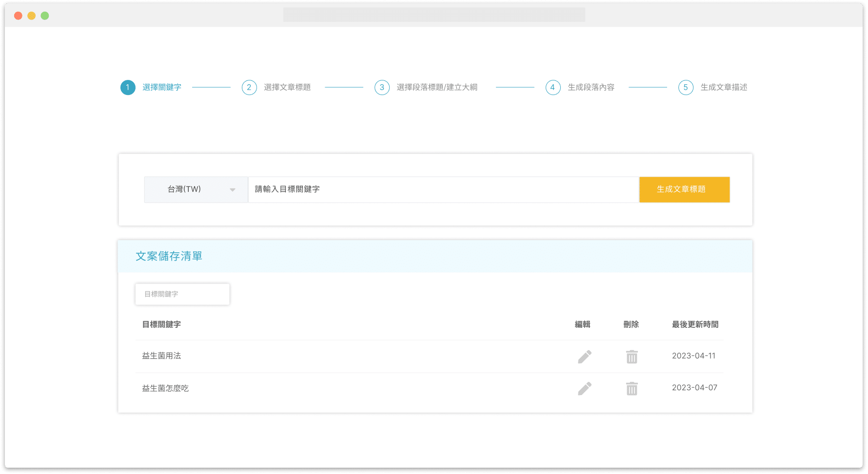Viewport: 868px width, 474px height.
Task: Delete the 益生菌怎麼吃 entry via trash icon
Action: point(631,388)
